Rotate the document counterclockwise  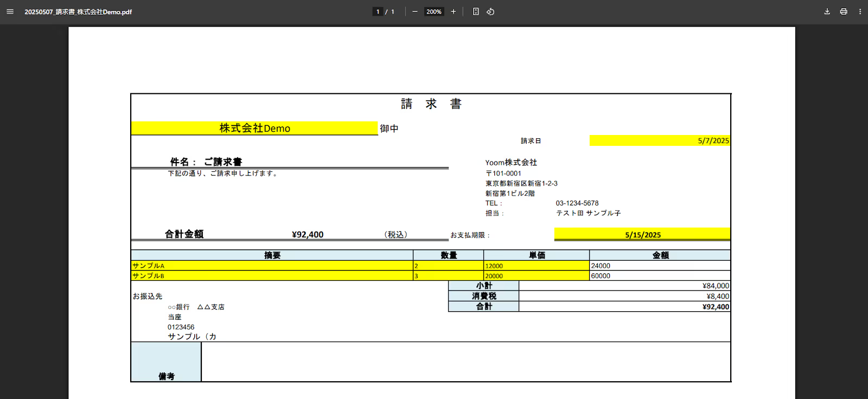[490, 11]
